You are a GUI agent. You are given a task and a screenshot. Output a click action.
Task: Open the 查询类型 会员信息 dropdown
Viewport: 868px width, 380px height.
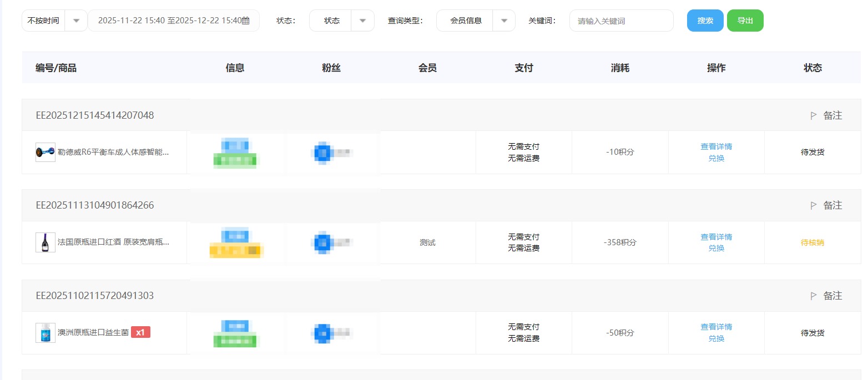[x=503, y=20]
